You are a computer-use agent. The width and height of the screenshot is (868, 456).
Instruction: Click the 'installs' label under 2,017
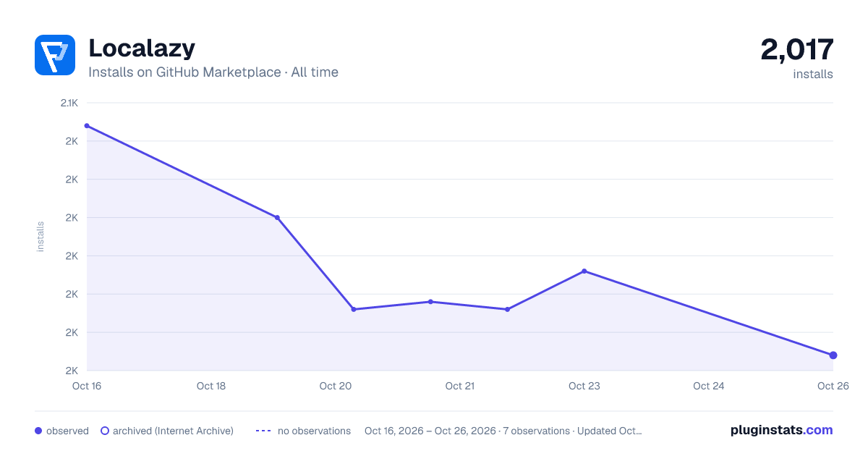813,74
